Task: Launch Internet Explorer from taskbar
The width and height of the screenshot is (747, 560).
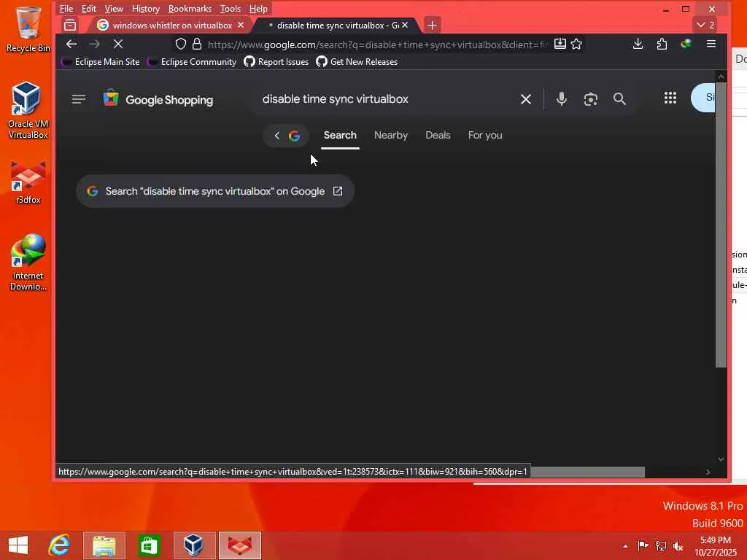Action: tap(60, 545)
